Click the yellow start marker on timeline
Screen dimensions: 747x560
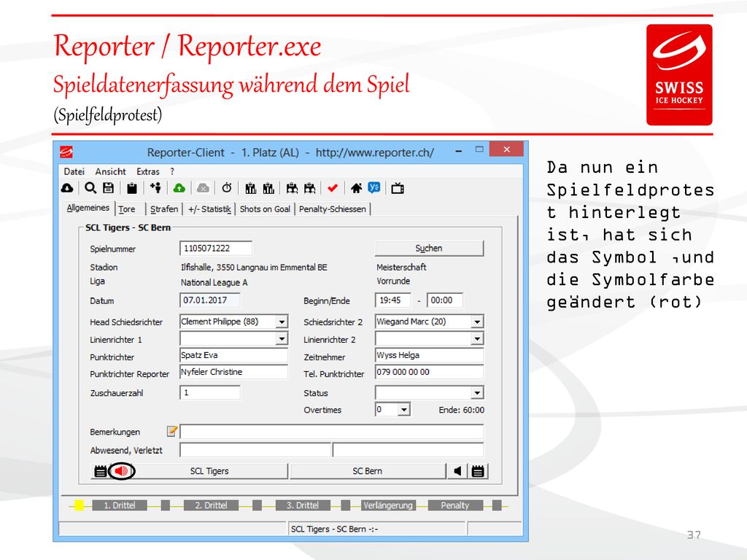pos(79,505)
